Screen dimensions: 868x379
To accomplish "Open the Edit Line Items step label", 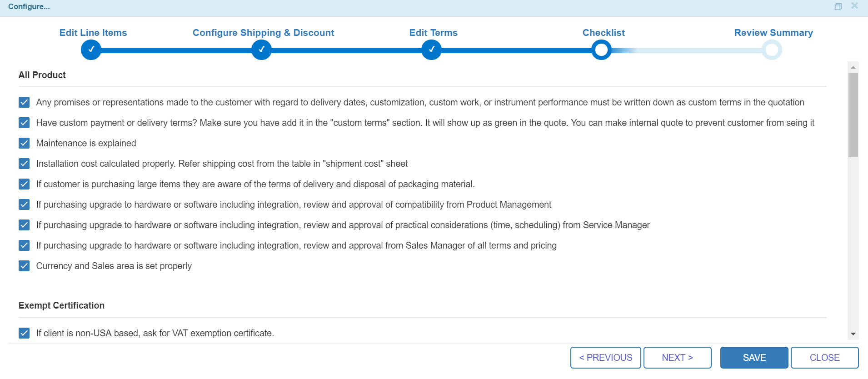I will 93,33.
